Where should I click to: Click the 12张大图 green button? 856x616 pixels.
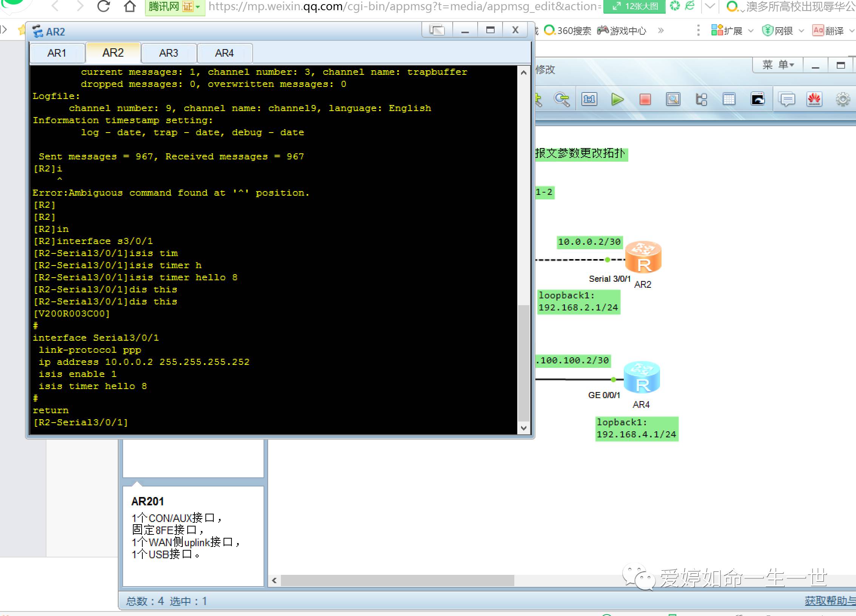coord(634,6)
